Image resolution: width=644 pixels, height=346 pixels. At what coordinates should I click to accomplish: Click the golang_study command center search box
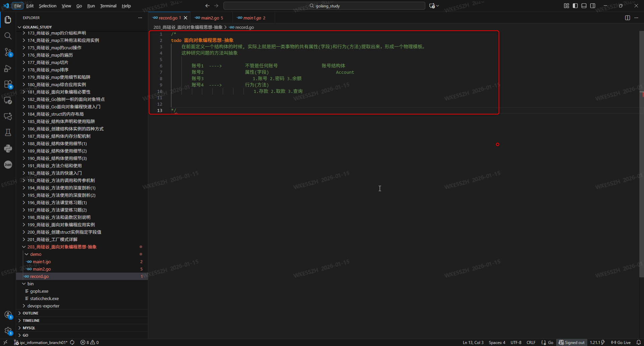(x=324, y=6)
